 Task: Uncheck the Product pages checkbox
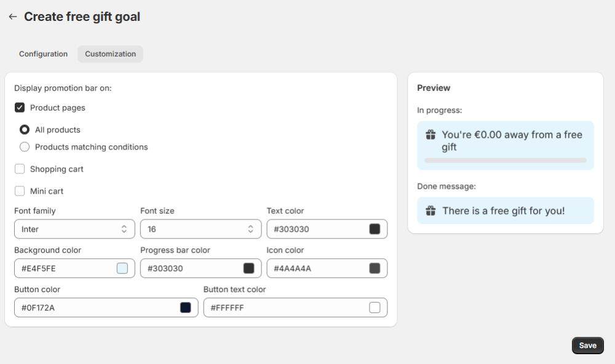tap(20, 108)
